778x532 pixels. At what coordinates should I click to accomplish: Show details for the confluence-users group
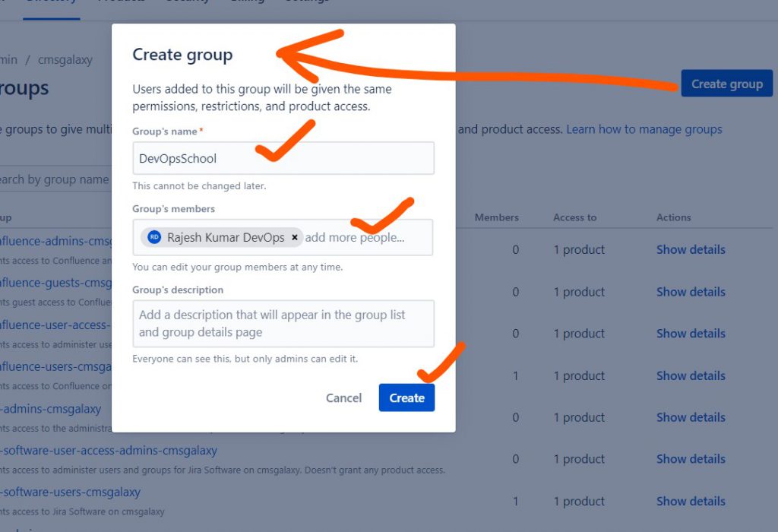(x=691, y=375)
